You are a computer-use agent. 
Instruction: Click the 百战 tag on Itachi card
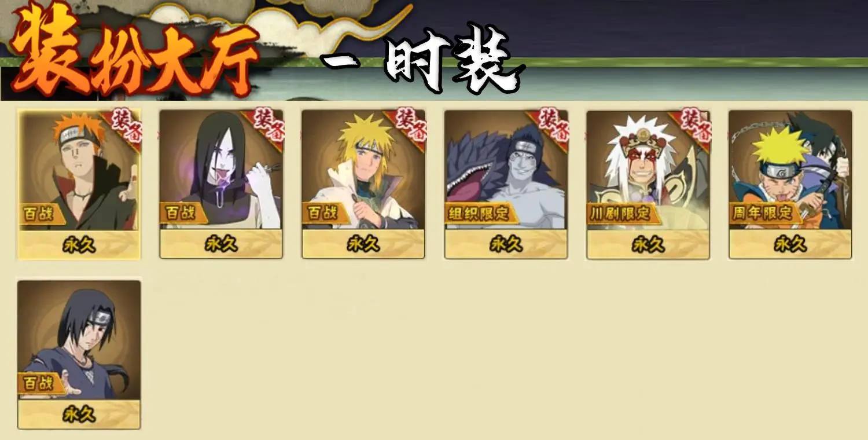(39, 383)
